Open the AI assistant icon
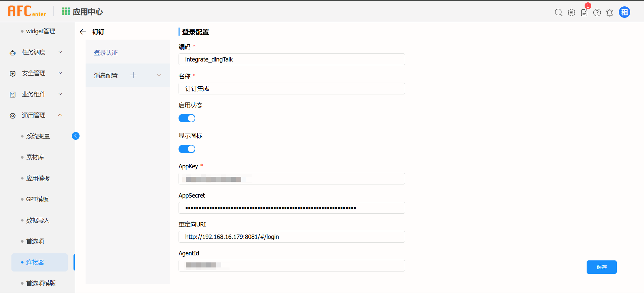The image size is (644, 293). click(x=571, y=12)
